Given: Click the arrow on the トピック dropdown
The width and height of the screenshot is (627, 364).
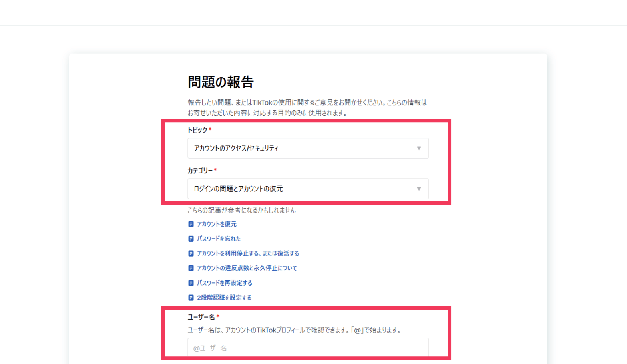Looking at the screenshot, I should click(419, 148).
